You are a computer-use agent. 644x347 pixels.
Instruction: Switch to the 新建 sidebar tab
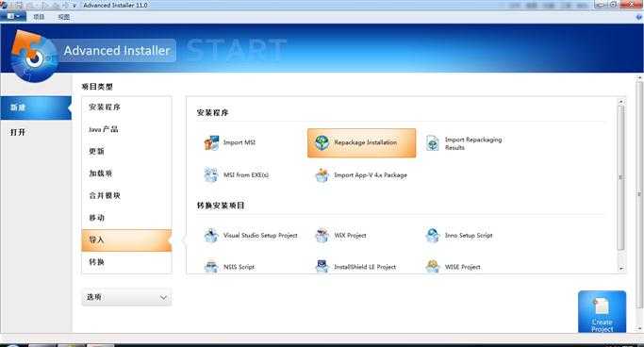click(x=36, y=107)
